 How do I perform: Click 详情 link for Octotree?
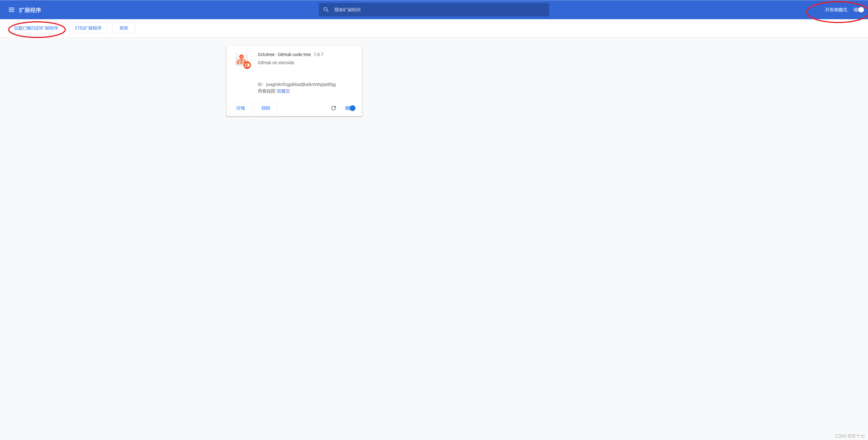point(241,108)
